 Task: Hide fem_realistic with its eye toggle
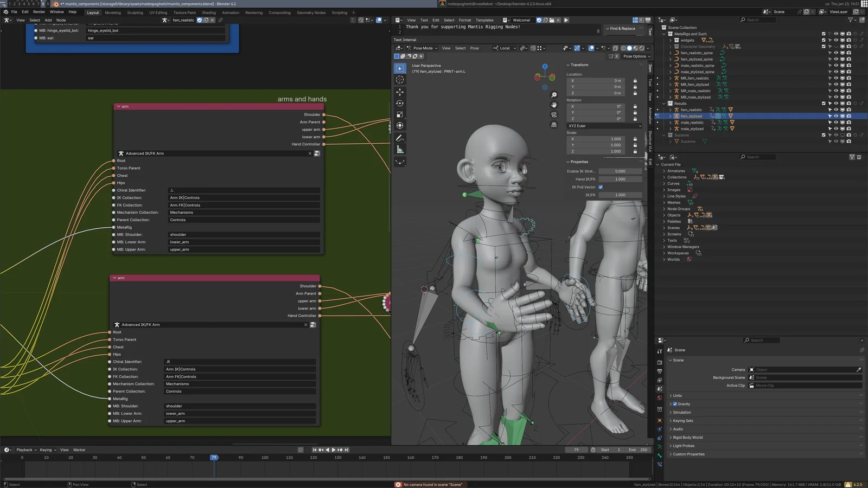point(836,110)
